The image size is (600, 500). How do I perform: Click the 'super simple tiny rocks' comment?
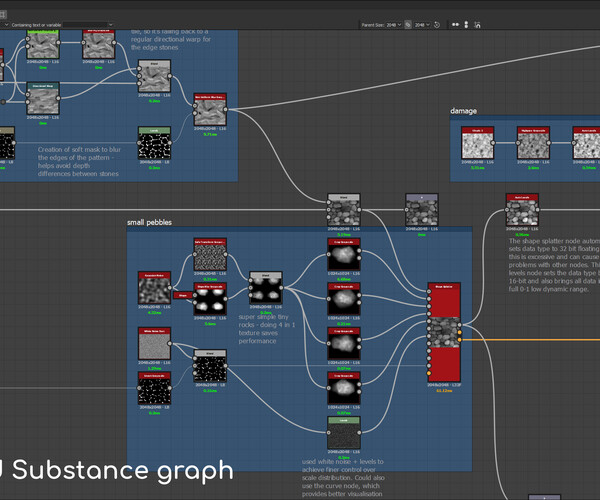point(267,329)
